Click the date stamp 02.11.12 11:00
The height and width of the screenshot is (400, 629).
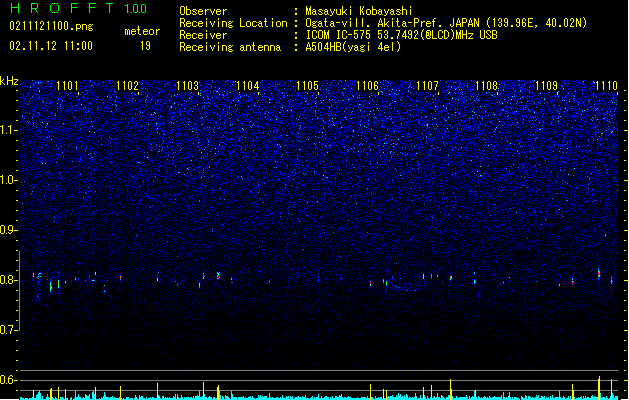[51, 46]
